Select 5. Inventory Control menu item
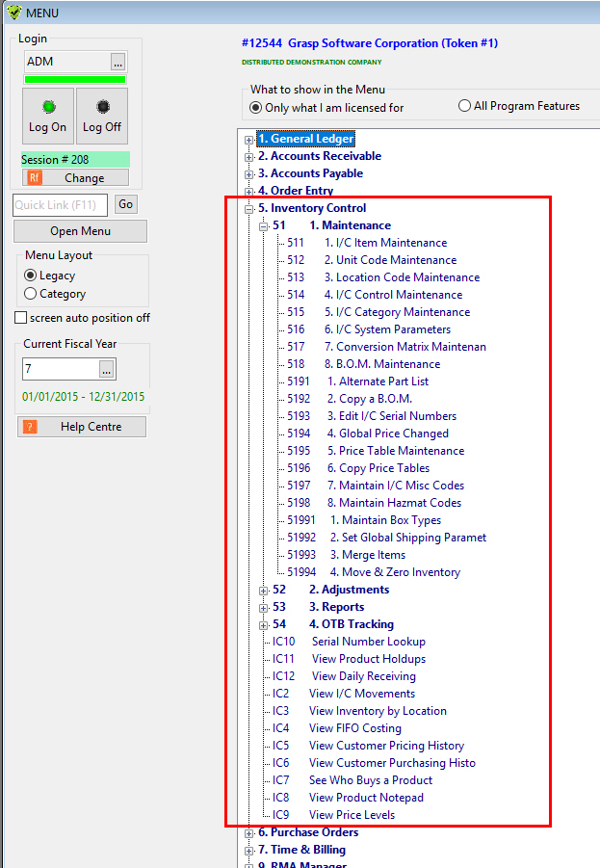Screen dimensions: 600x868 point(312,208)
